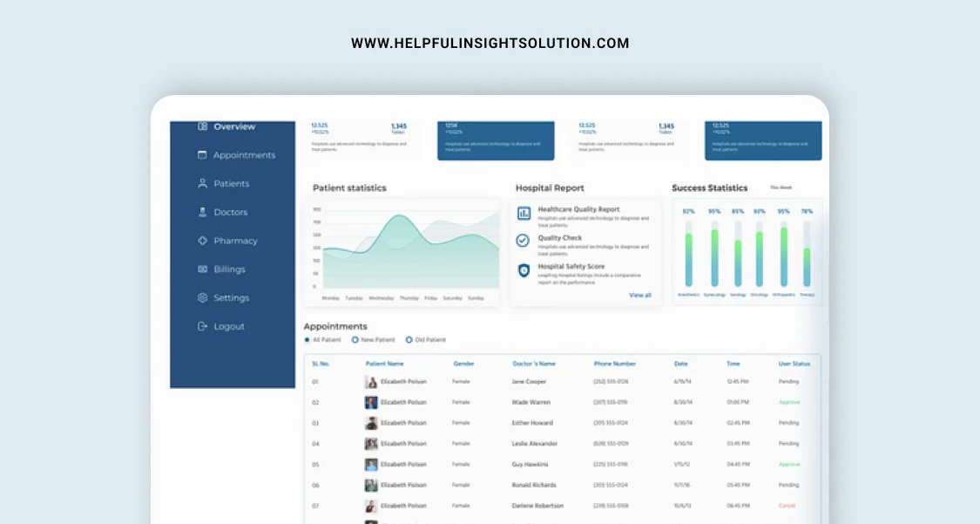Viewport: 980px width, 524px height.
Task: Select the All Patient radio button
Action: [x=307, y=340]
